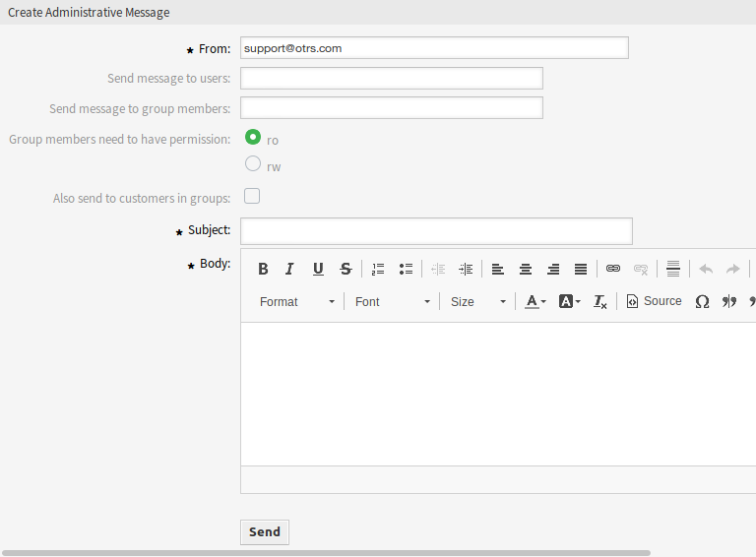Click the 'Create Administrative Message' header
The image size is (756, 557).
pos(89,12)
